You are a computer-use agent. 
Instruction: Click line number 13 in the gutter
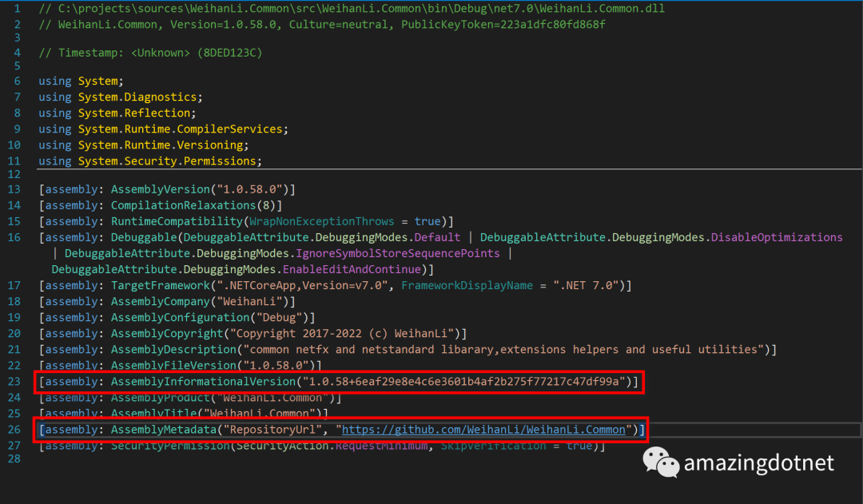click(14, 189)
